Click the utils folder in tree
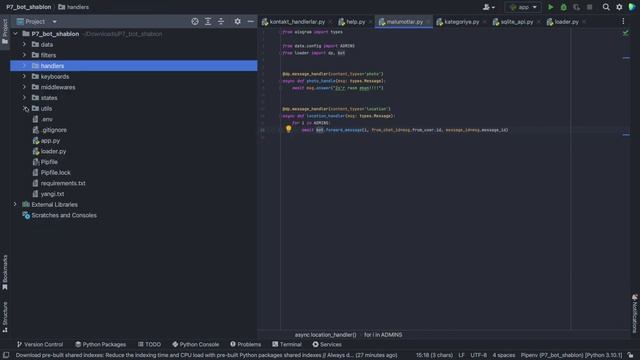 tap(46, 109)
